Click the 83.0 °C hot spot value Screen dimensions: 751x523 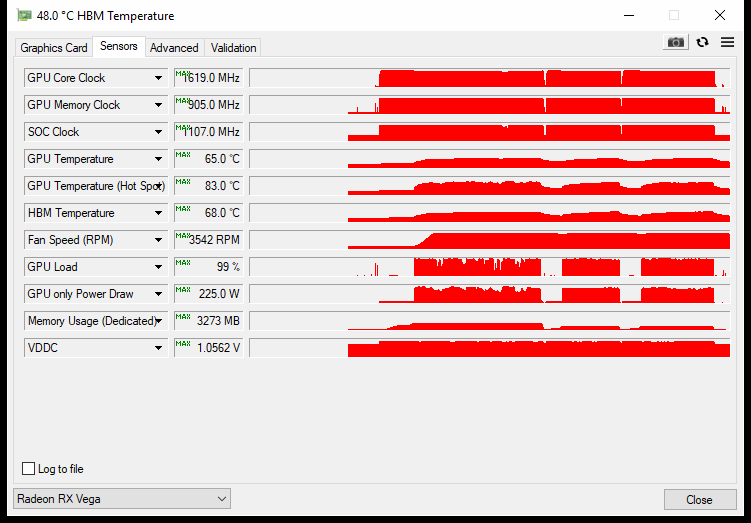(x=209, y=186)
